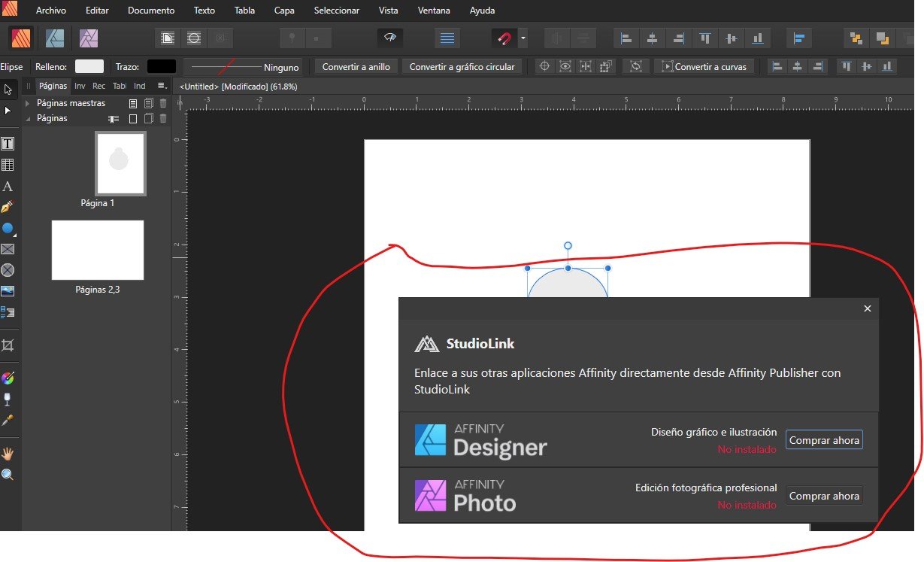Switch to the Publisher persona

click(x=20, y=38)
